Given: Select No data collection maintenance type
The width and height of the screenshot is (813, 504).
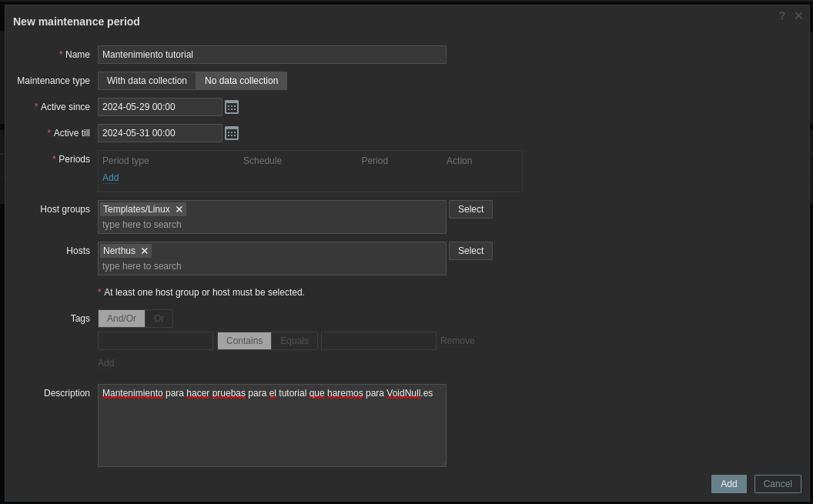Looking at the screenshot, I should pos(241,81).
